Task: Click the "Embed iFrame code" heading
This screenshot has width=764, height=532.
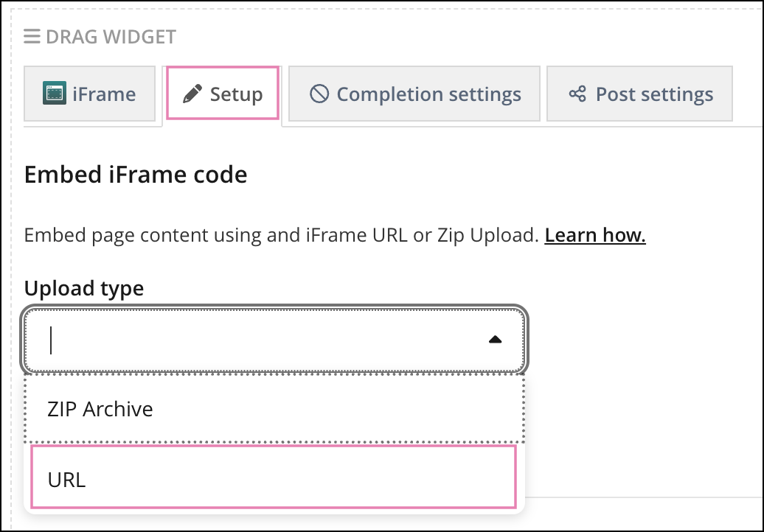Action: (x=136, y=175)
